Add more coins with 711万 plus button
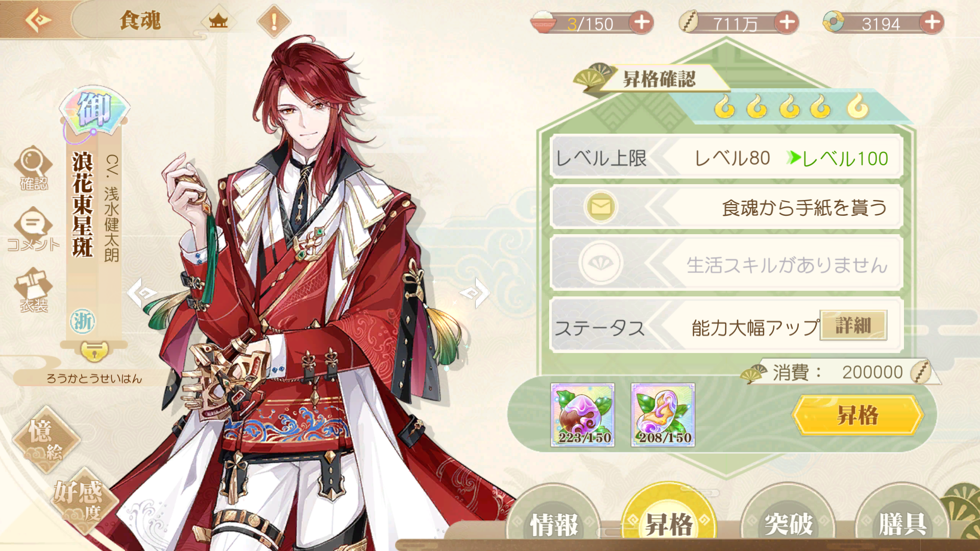This screenshot has width=980, height=551. tap(787, 22)
